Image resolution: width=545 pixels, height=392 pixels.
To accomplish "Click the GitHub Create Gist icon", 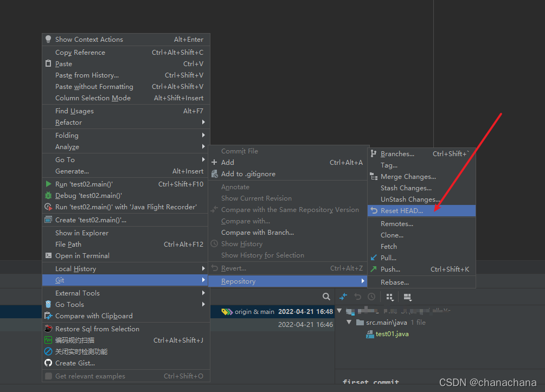I will click(48, 363).
